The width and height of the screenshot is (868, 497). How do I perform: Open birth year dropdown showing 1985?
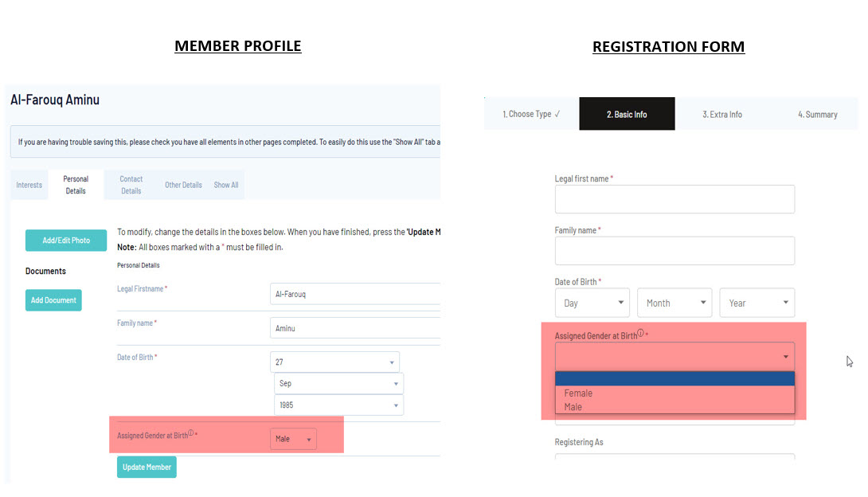[337, 405]
